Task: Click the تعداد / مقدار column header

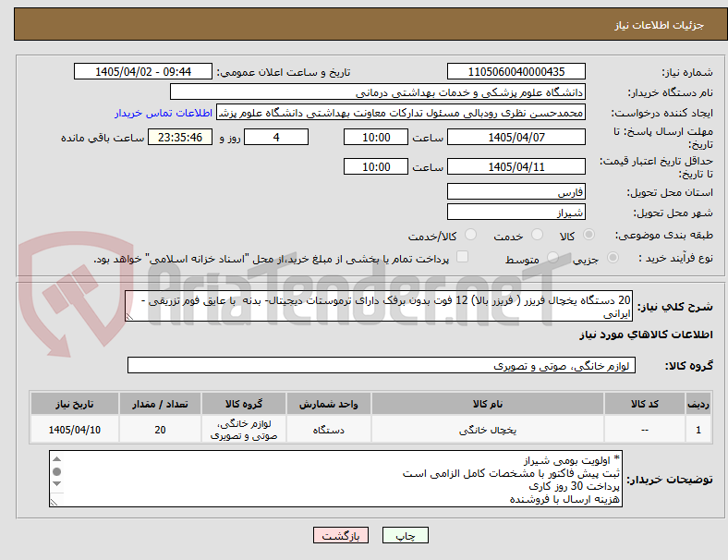Action: (160, 404)
